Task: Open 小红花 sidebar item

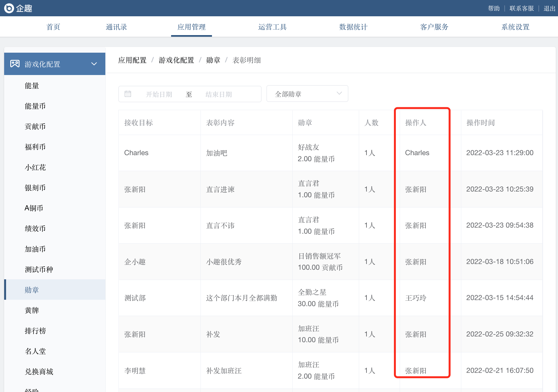Action: point(55,167)
